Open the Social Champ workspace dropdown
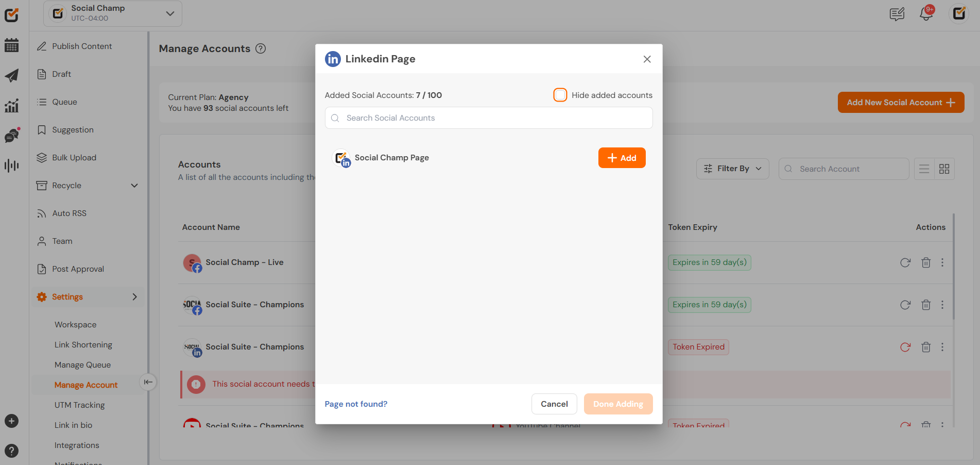 113,13
